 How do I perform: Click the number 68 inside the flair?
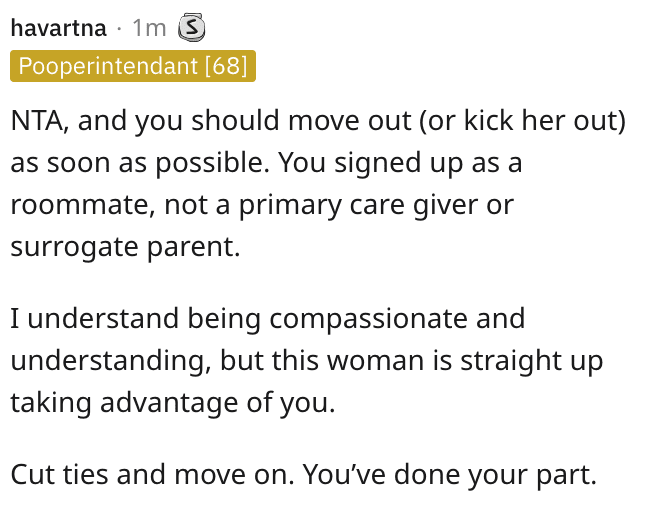pyautogui.click(x=226, y=66)
